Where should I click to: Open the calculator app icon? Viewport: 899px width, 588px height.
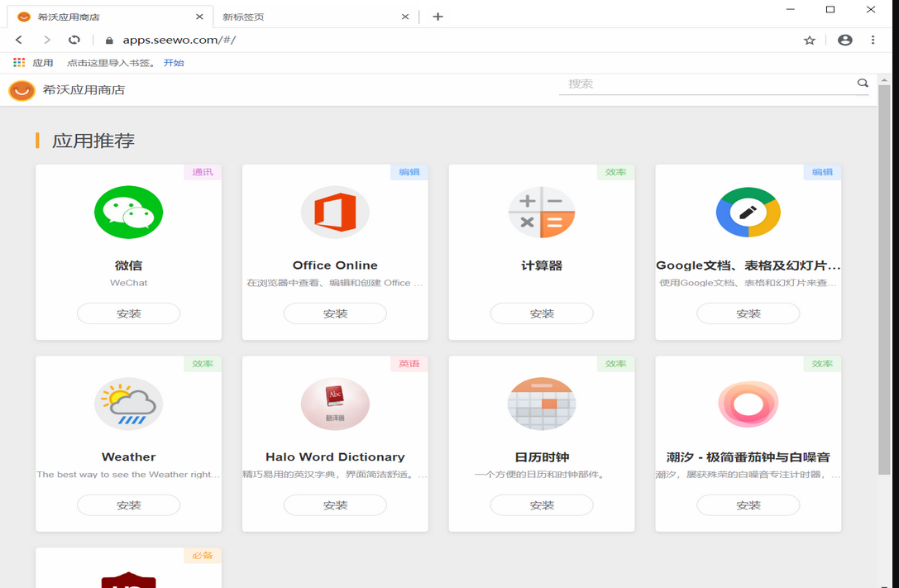[x=542, y=212]
